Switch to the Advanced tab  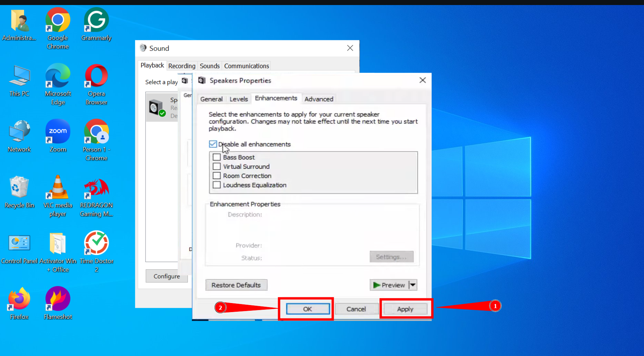tap(319, 99)
